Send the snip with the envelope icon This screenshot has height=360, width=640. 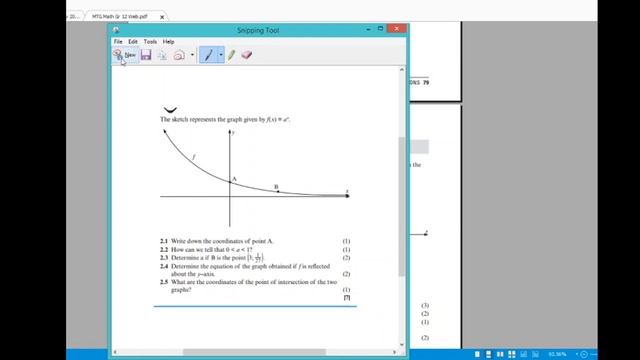tap(179, 55)
